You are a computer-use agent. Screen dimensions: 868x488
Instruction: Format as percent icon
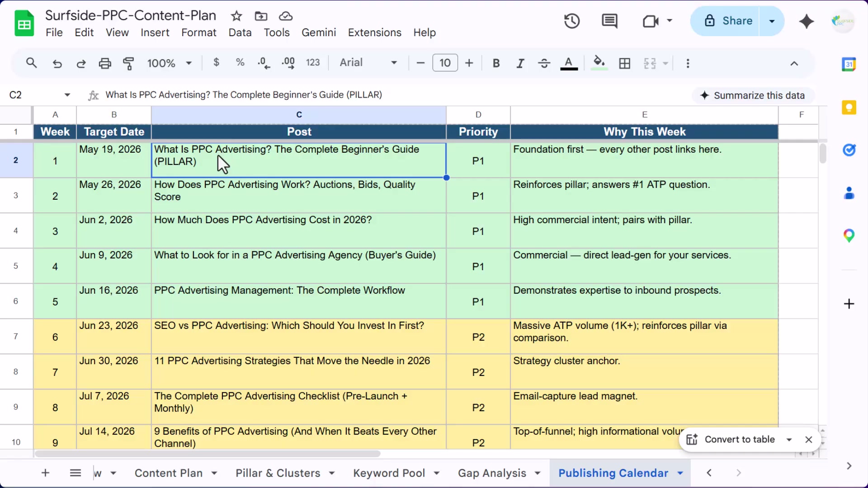(240, 62)
